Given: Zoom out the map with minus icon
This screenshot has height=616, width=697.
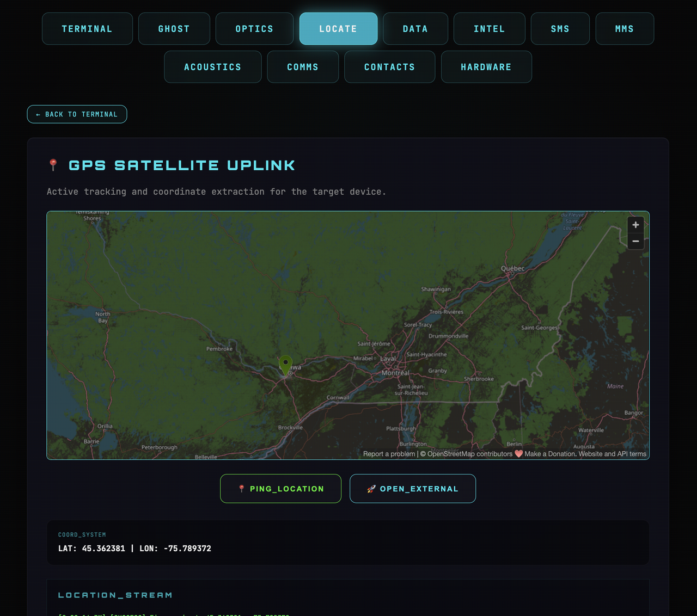Looking at the screenshot, I should coord(635,241).
